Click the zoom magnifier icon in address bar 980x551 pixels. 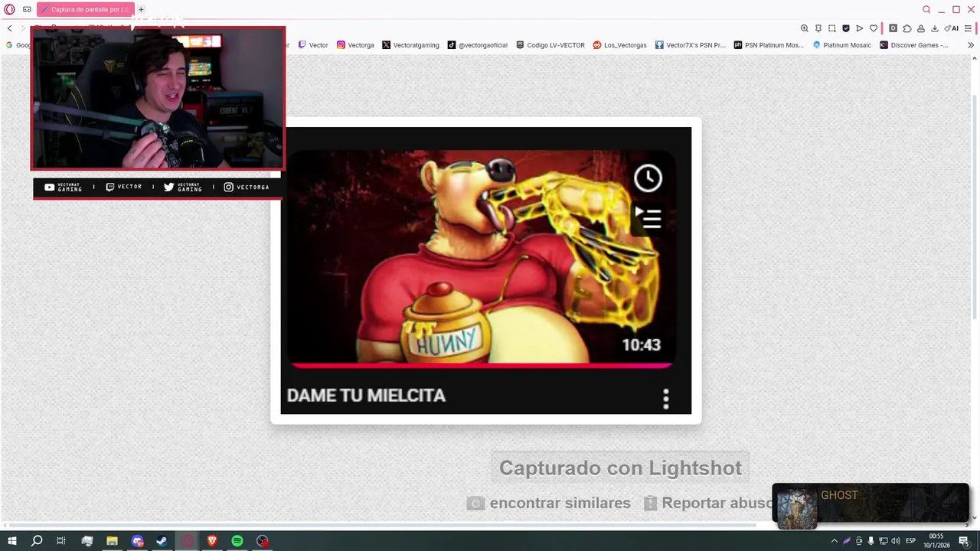coord(805,28)
